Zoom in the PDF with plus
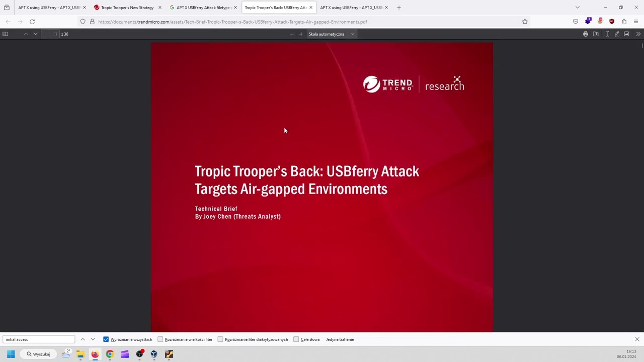 301,34
